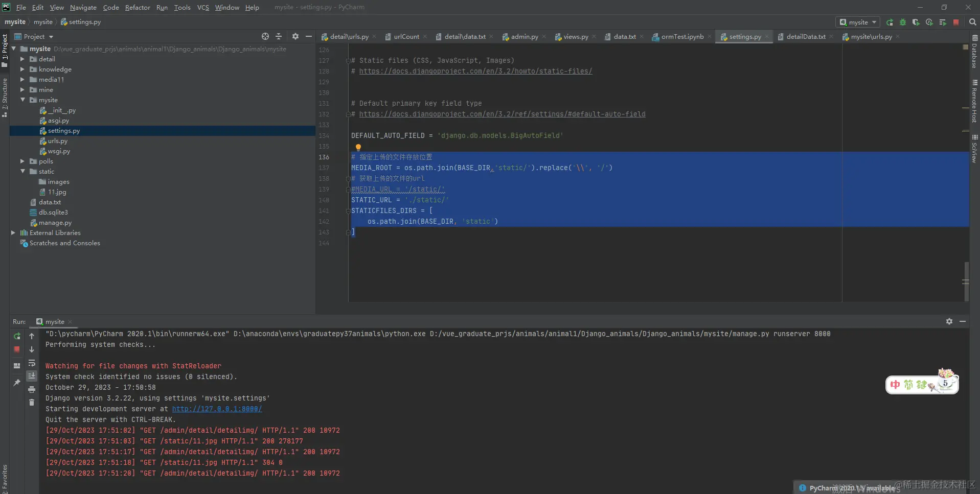Collapse all in the Project panel
The width and height of the screenshot is (980, 494).
tap(279, 37)
